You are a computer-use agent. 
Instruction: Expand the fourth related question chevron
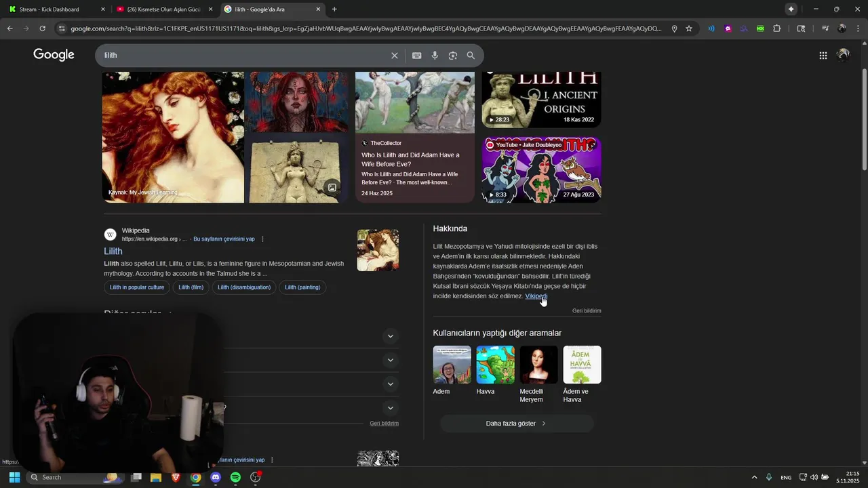(390, 408)
